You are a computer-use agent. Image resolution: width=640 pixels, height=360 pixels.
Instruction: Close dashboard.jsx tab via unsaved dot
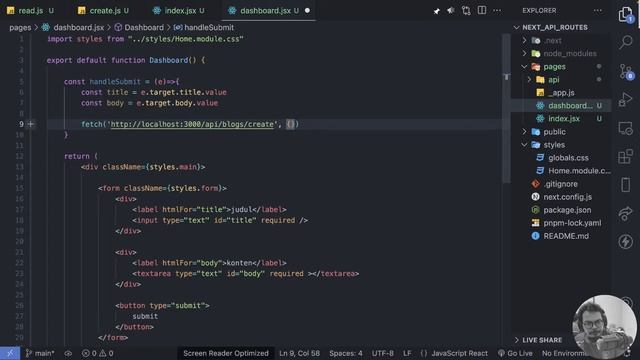tap(307, 11)
